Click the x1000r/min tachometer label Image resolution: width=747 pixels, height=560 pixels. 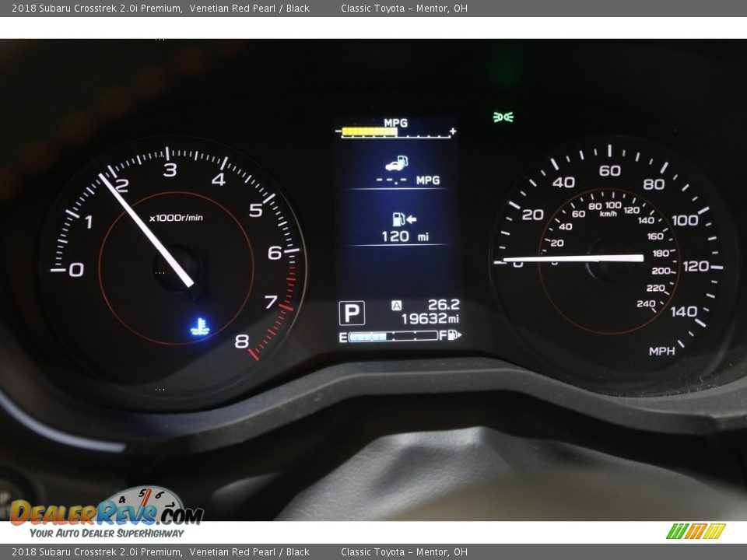click(x=177, y=218)
